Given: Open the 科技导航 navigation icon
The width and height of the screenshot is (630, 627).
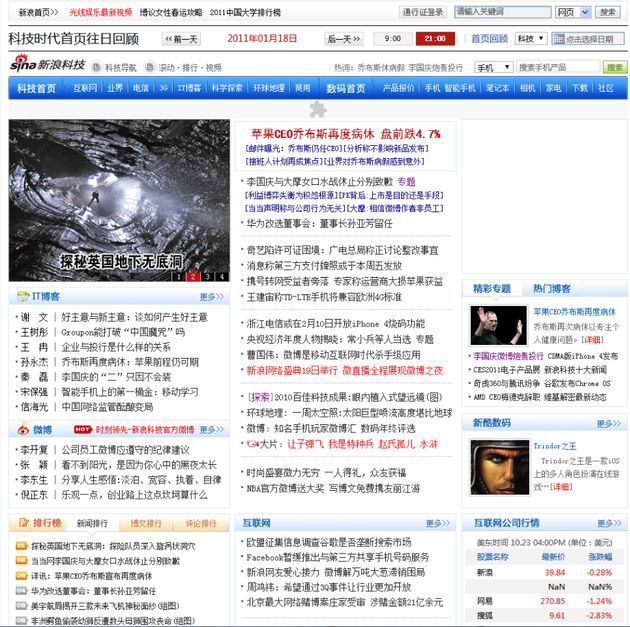Looking at the screenshot, I should pyautogui.click(x=96, y=67).
